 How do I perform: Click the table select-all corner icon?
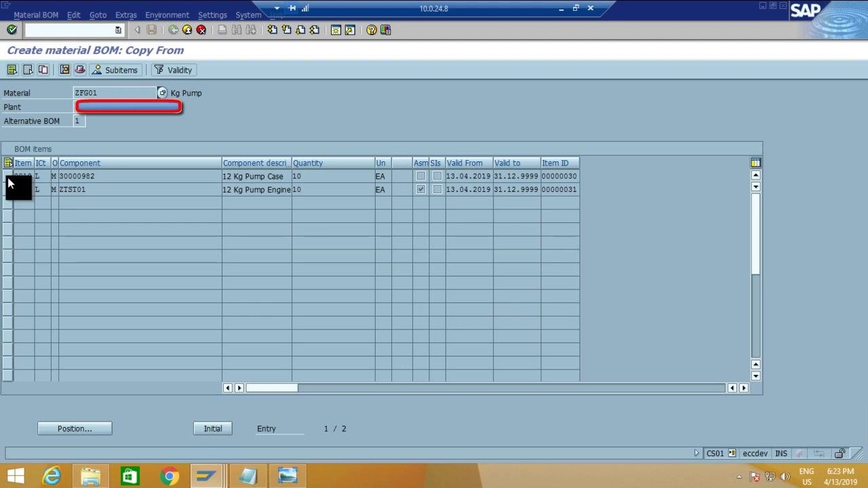(7, 163)
